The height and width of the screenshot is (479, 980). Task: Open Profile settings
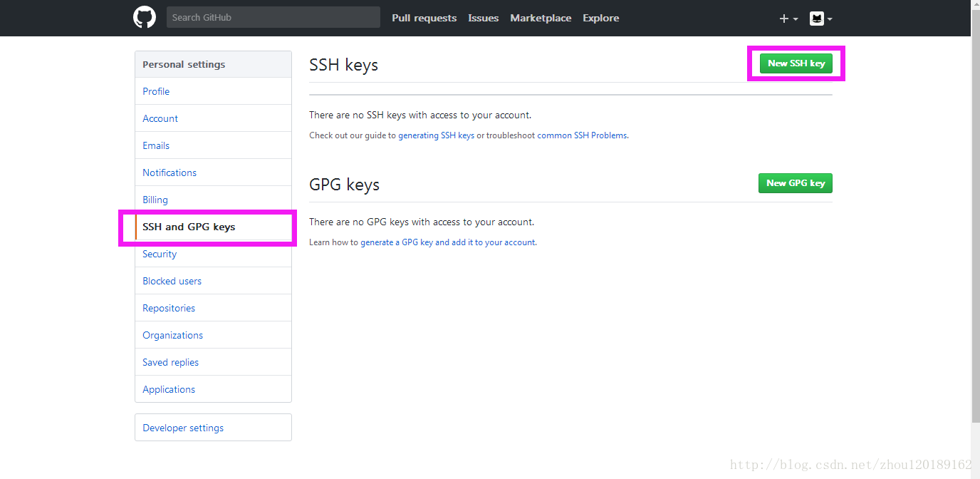(x=213, y=91)
